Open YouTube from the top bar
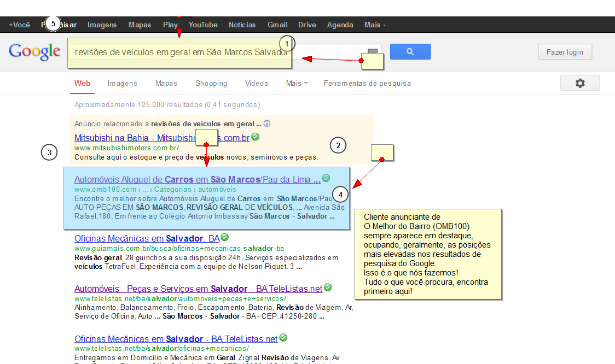The image size is (615, 364). click(203, 25)
